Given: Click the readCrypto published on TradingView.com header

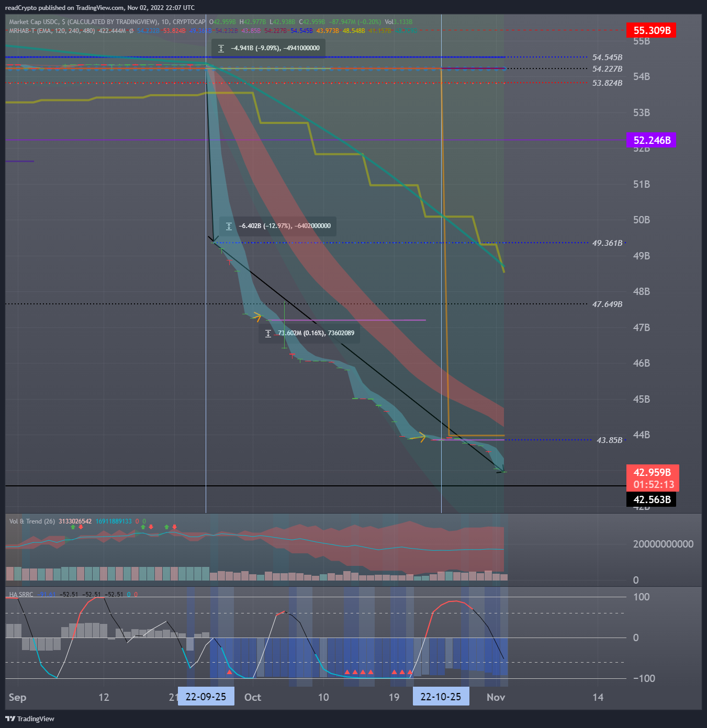Looking at the screenshot, I should 99,8.
